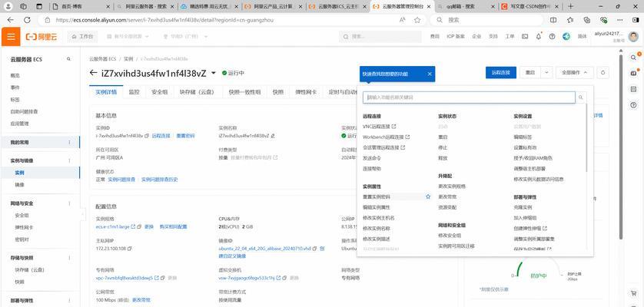Select 修改安全组 in dropdown
Screen dimensions: 644x307
pos(450,236)
